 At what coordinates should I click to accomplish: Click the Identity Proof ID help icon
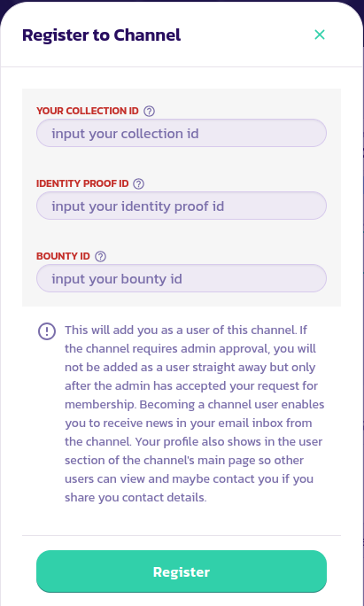139,184
